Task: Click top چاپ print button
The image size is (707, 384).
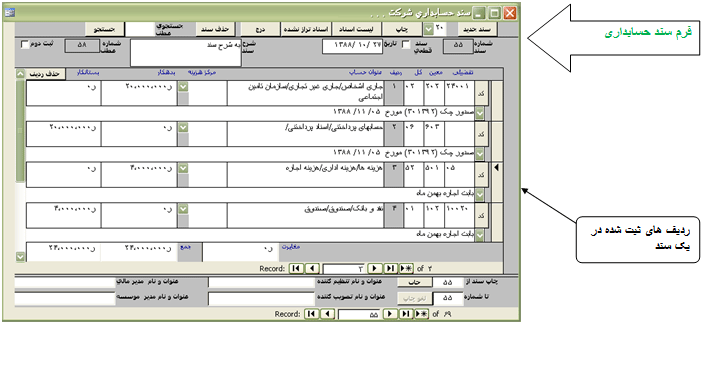Action: coord(401,29)
